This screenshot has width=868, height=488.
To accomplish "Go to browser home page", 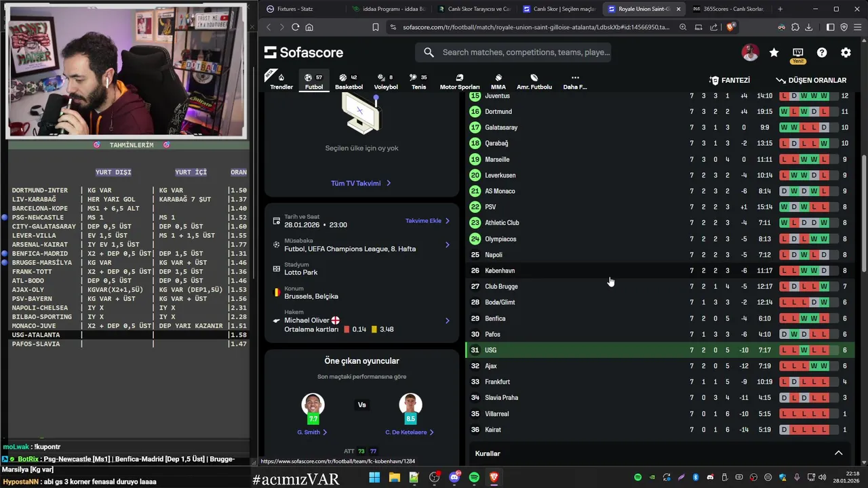I will point(309,27).
